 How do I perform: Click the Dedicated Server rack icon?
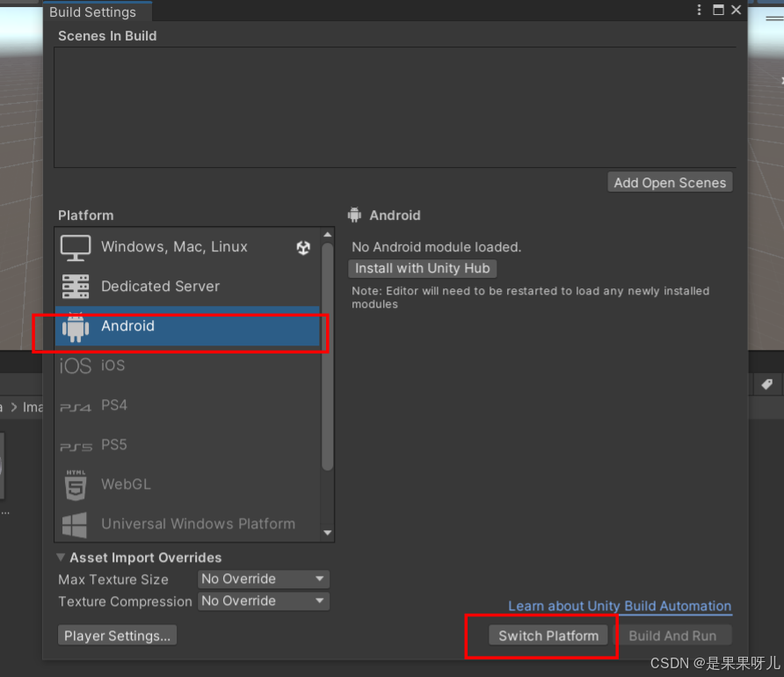(76, 287)
